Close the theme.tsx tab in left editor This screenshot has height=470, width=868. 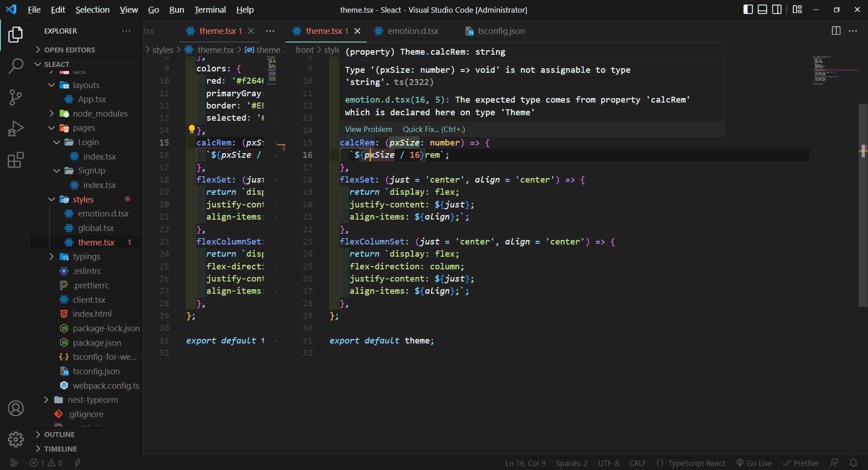click(251, 31)
